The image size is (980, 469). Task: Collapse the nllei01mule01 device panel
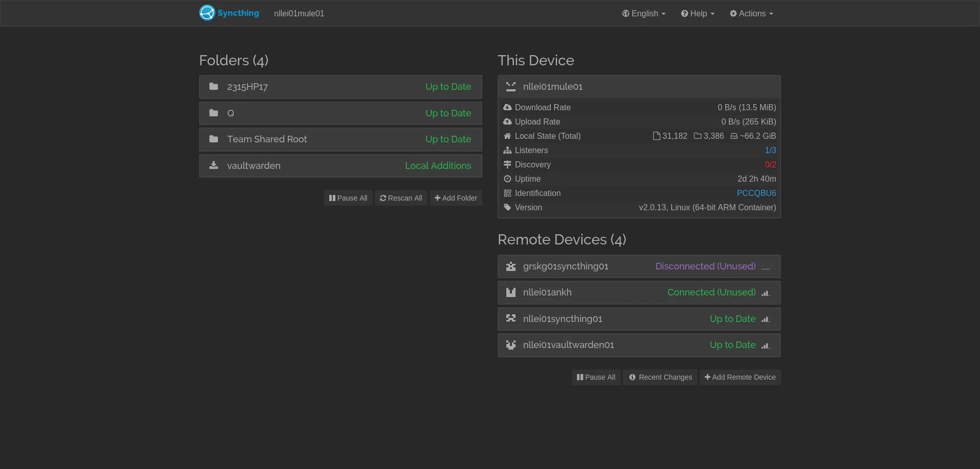coord(639,87)
